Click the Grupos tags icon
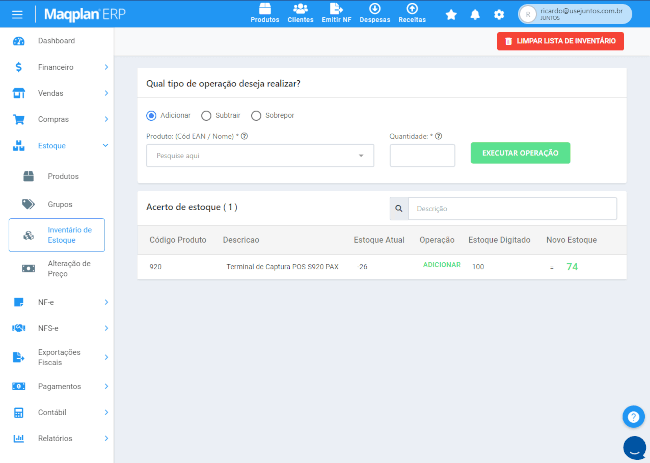This screenshot has height=463, width=650. (28, 204)
